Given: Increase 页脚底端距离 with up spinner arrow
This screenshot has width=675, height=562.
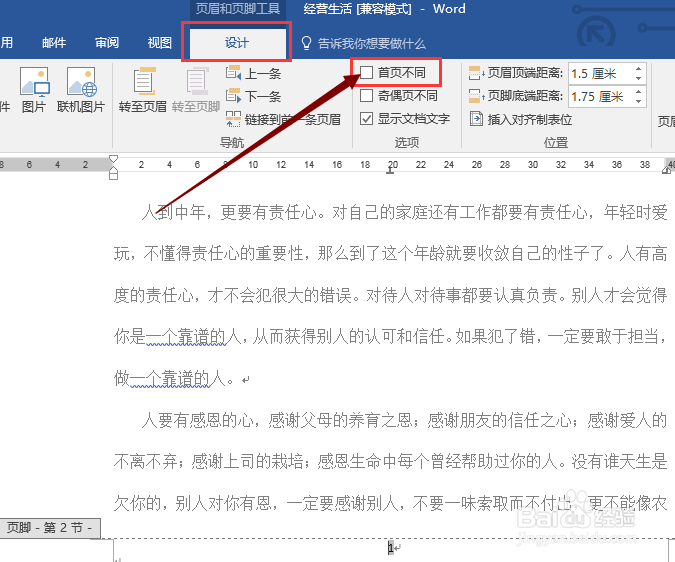Looking at the screenshot, I should (638, 92).
